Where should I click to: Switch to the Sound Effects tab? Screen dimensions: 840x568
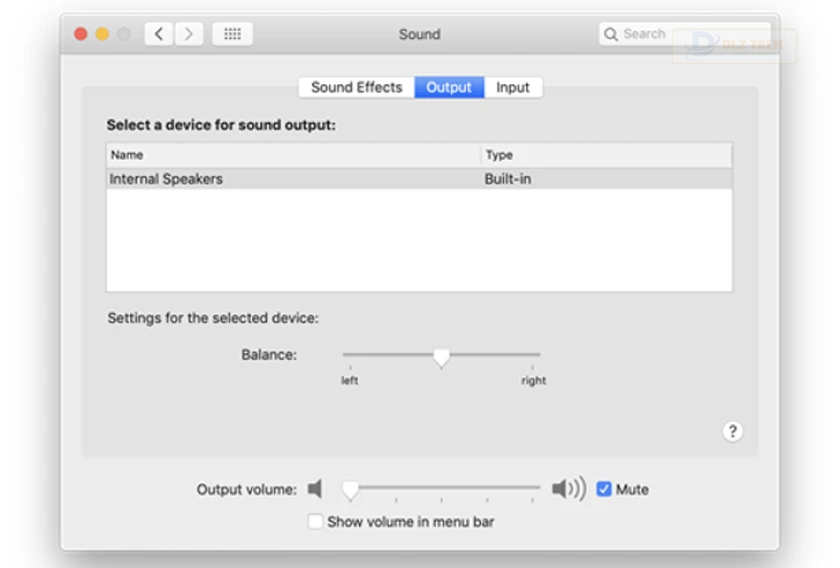click(x=356, y=87)
